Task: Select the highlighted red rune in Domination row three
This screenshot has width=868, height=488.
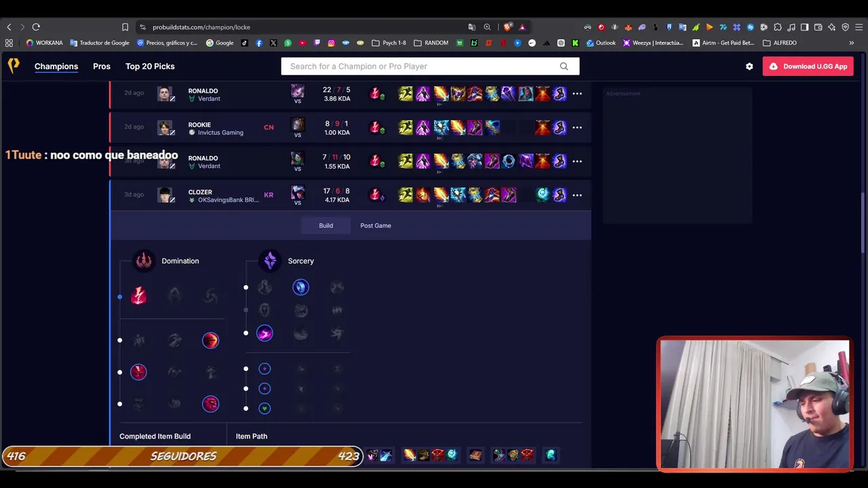Action: tap(138, 372)
